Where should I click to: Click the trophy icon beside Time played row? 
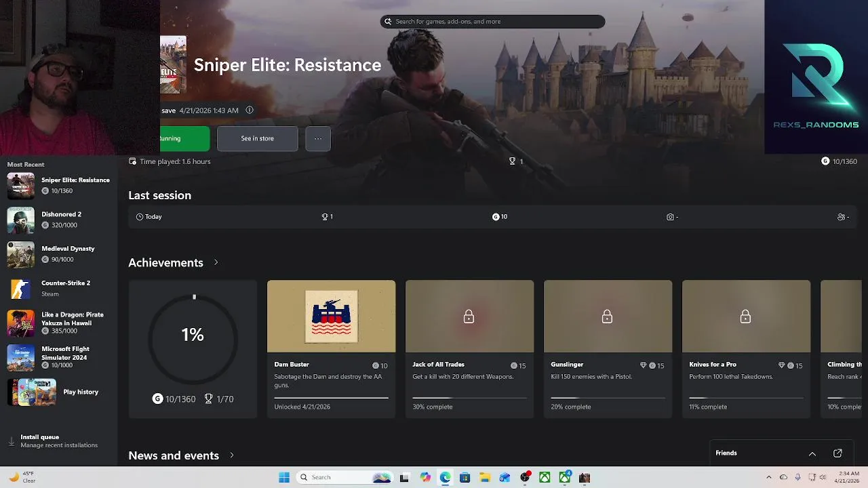[512, 161]
